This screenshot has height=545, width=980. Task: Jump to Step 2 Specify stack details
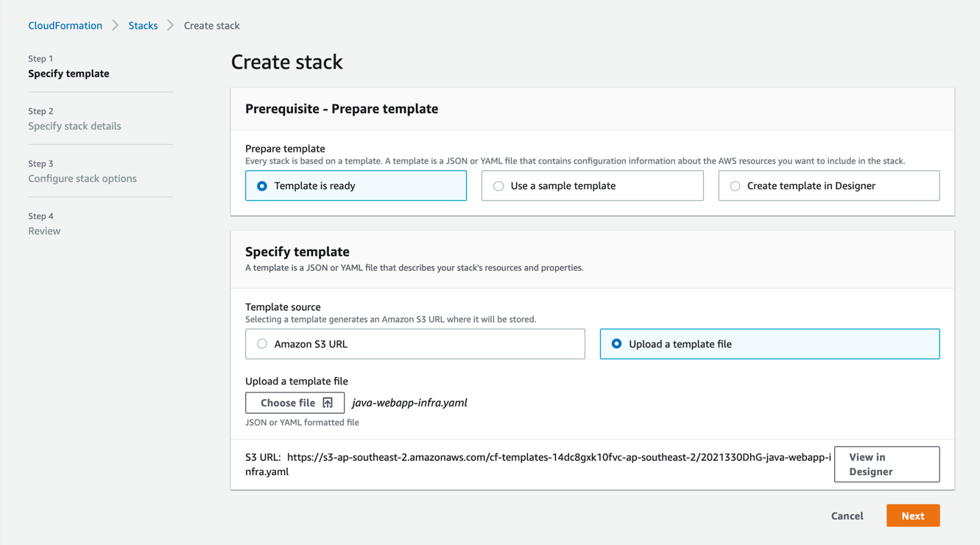[x=74, y=126]
